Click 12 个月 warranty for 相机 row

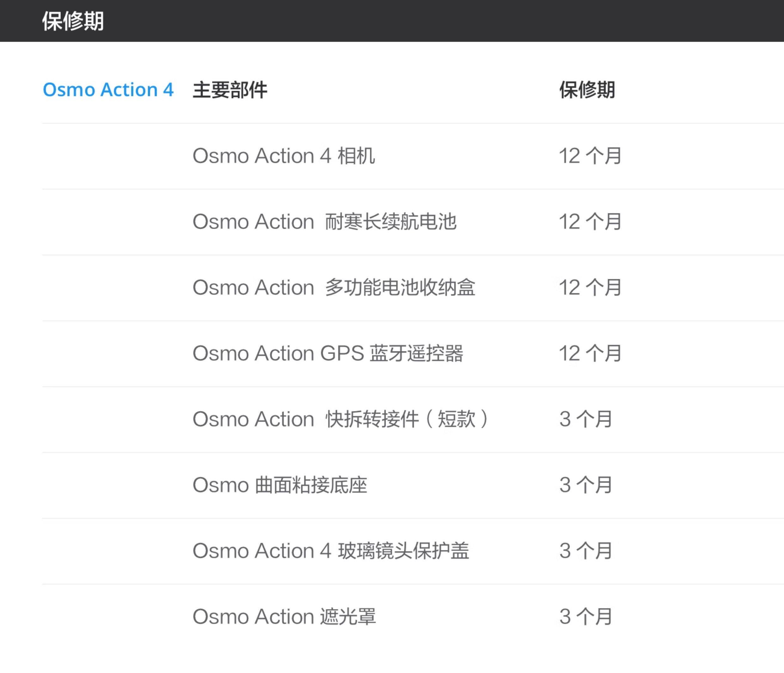[590, 156]
